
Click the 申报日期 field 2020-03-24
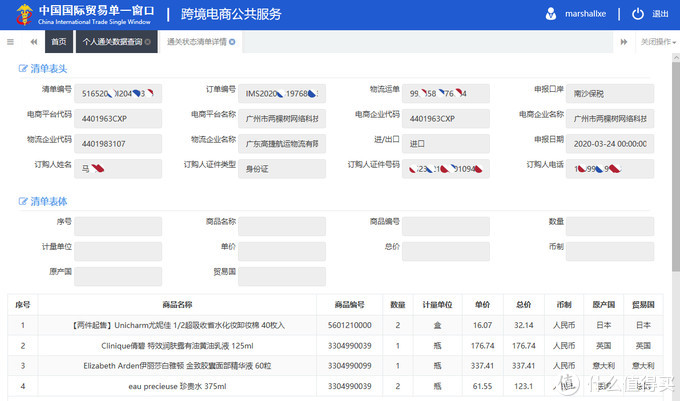tap(610, 143)
